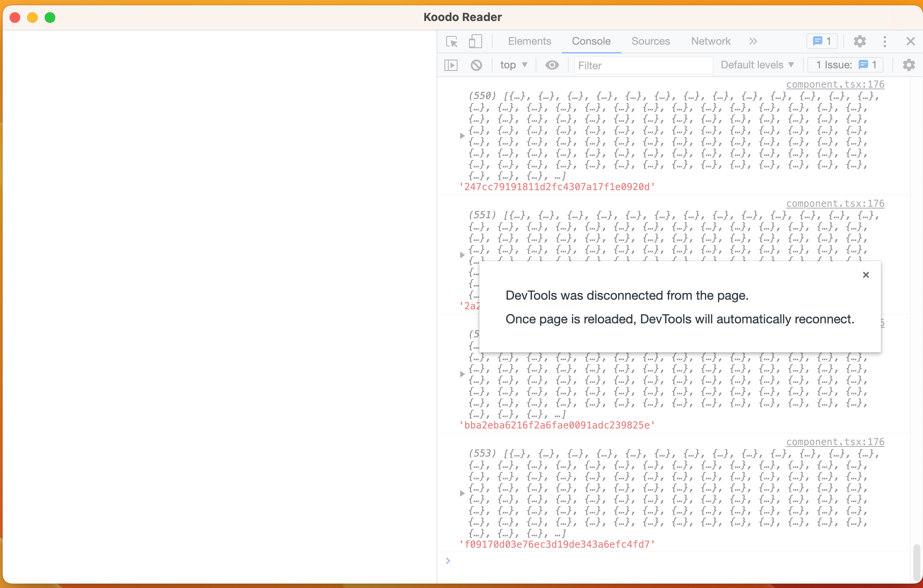Create a live expression with the eye icon
Image resolution: width=923 pixels, height=588 pixels.
[x=552, y=65]
